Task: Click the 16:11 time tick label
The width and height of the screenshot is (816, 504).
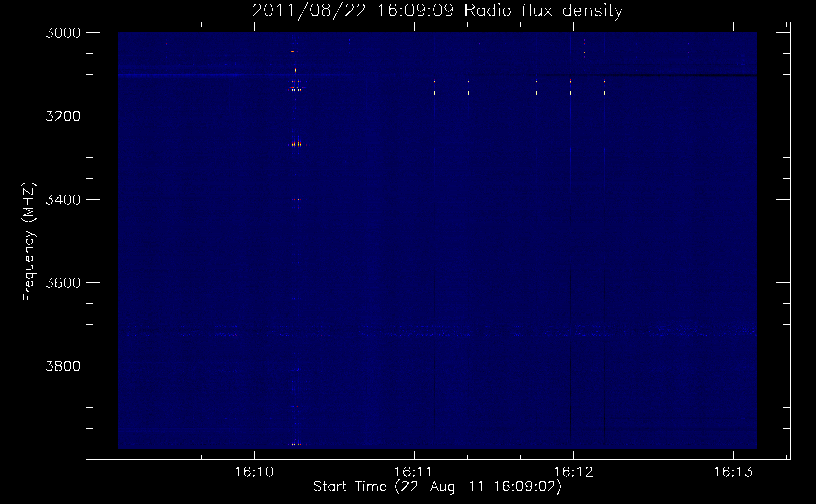Action: [x=414, y=472]
